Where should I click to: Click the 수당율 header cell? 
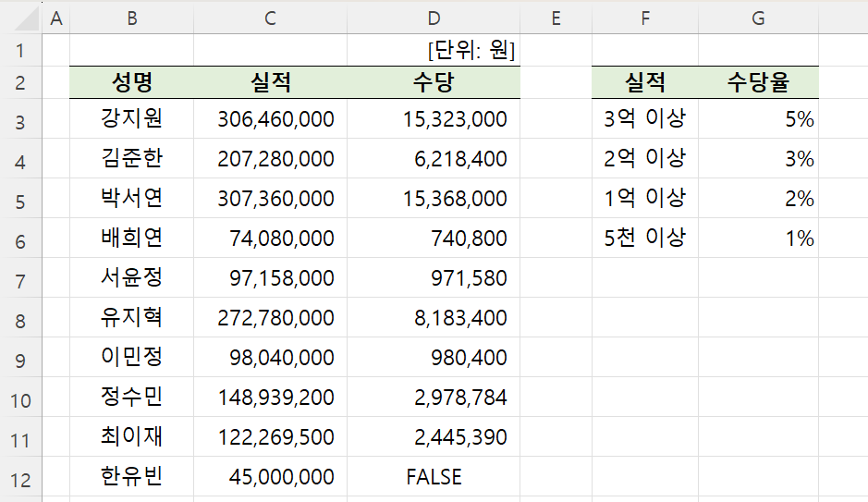pyautogui.click(x=758, y=82)
